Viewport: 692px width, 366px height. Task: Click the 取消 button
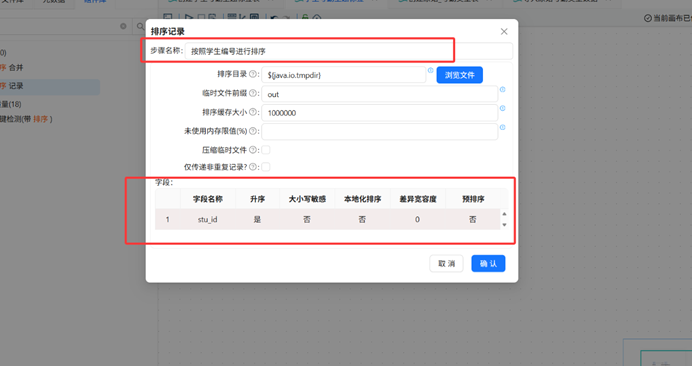click(x=446, y=264)
